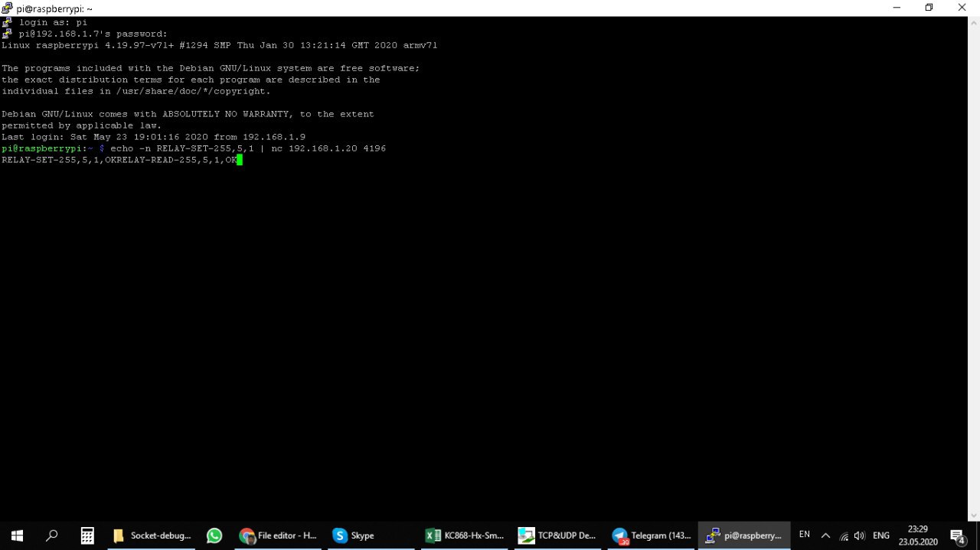Open the PuTTY system menu icon
980x550 pixels.
click(8, 8)
